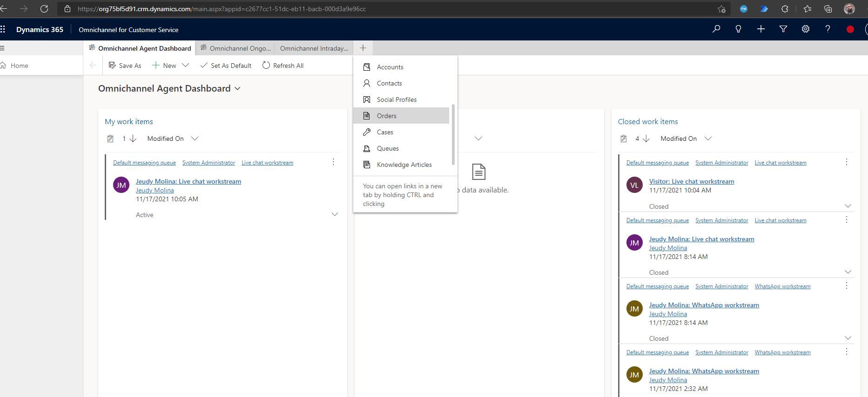Click sort descending arrow in Closed work items

(646, 139)
